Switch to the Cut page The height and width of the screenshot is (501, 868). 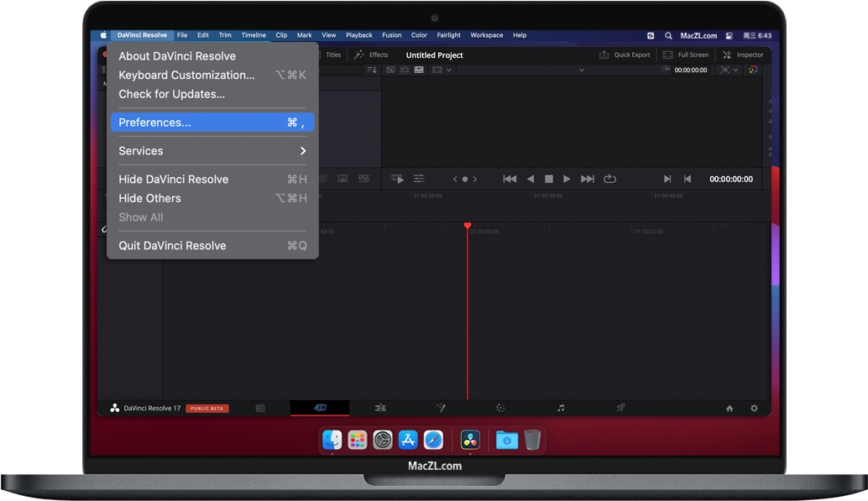point(320,408)
